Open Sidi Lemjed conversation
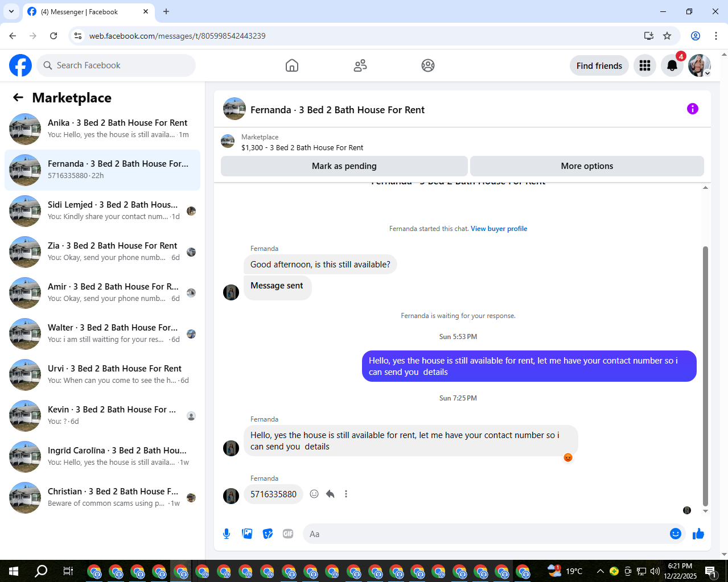 tap(102, 211)
